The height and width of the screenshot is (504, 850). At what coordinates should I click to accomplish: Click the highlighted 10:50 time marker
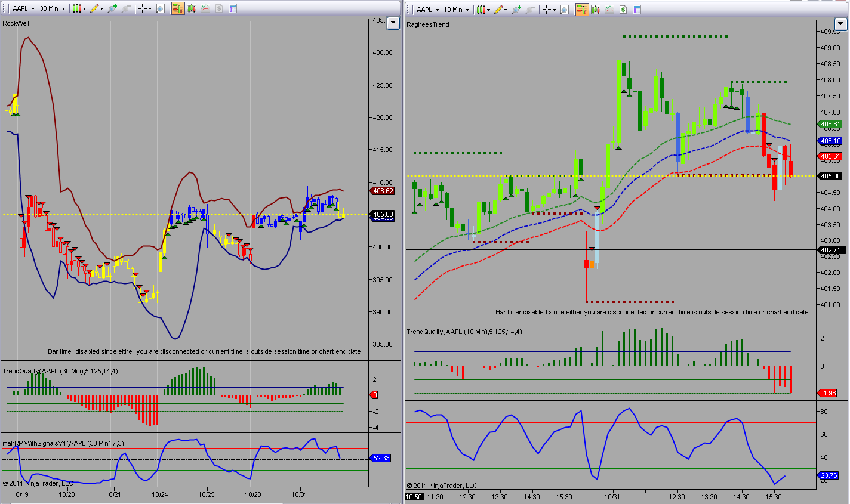click(414, 497)
